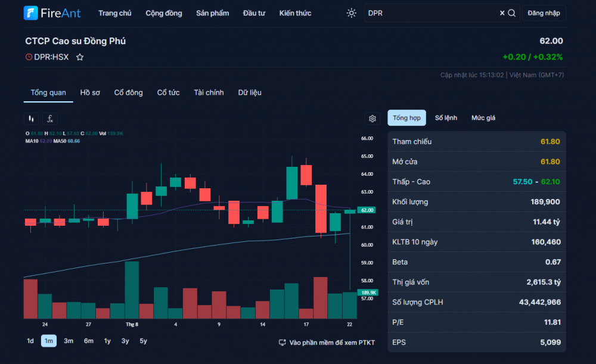Switch to the Dữ liệu tab
Viewport: 596px width, 364px height.
point(250,93)
